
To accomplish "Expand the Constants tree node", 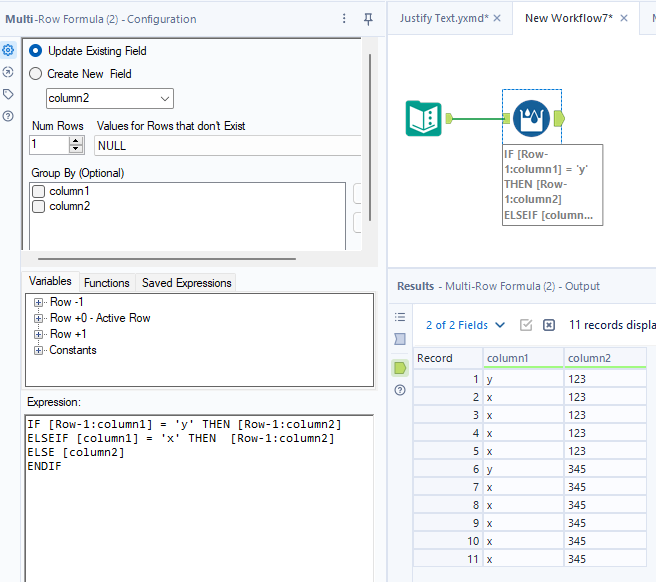I will (x=39, y=350).
